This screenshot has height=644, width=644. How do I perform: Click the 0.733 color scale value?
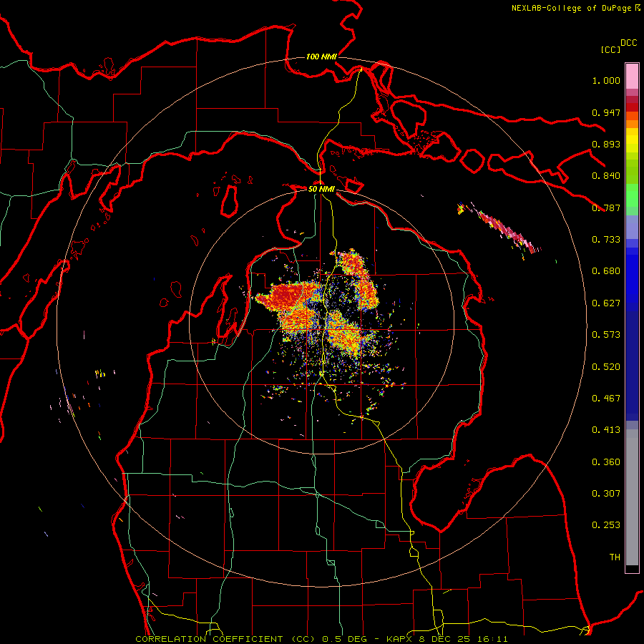click(x=606, y=240)
